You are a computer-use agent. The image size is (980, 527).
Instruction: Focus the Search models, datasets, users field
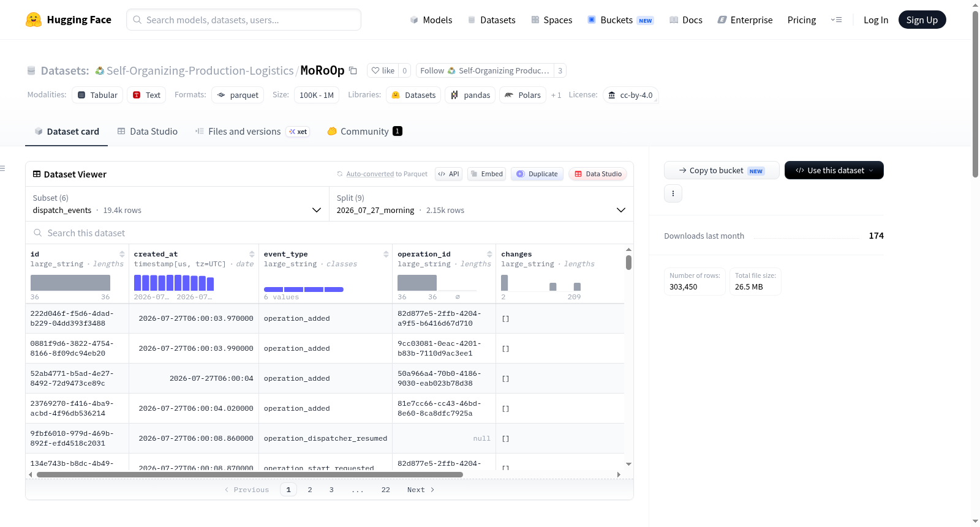244,20
